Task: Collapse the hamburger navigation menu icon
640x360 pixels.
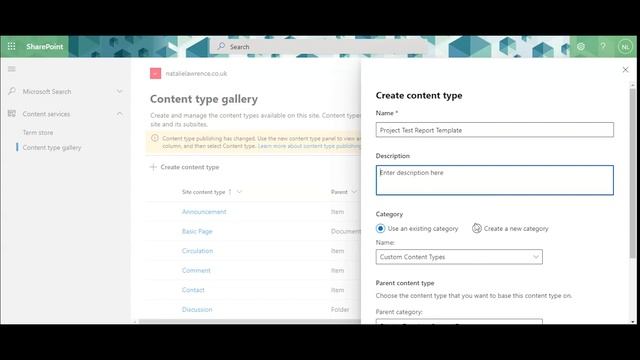Action: 12,69
